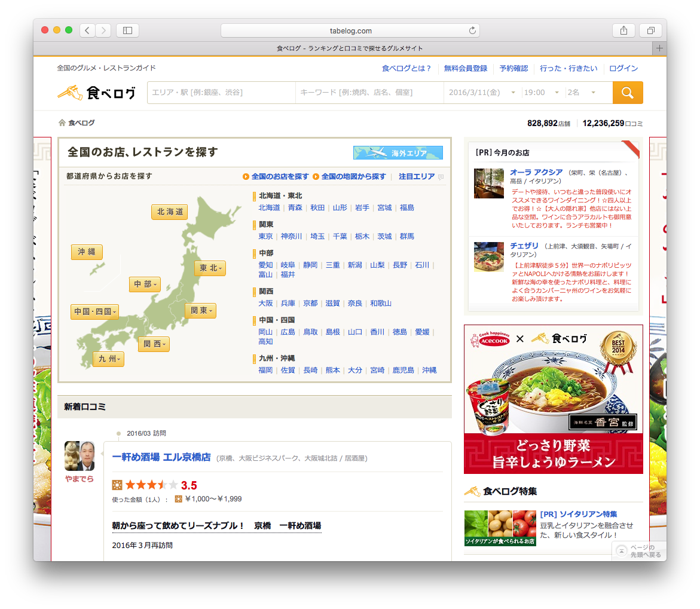The width and height of the screenshot is (700, 609).
Task: Click the エリア・駅 search field
Action: [x=221, y=93]
